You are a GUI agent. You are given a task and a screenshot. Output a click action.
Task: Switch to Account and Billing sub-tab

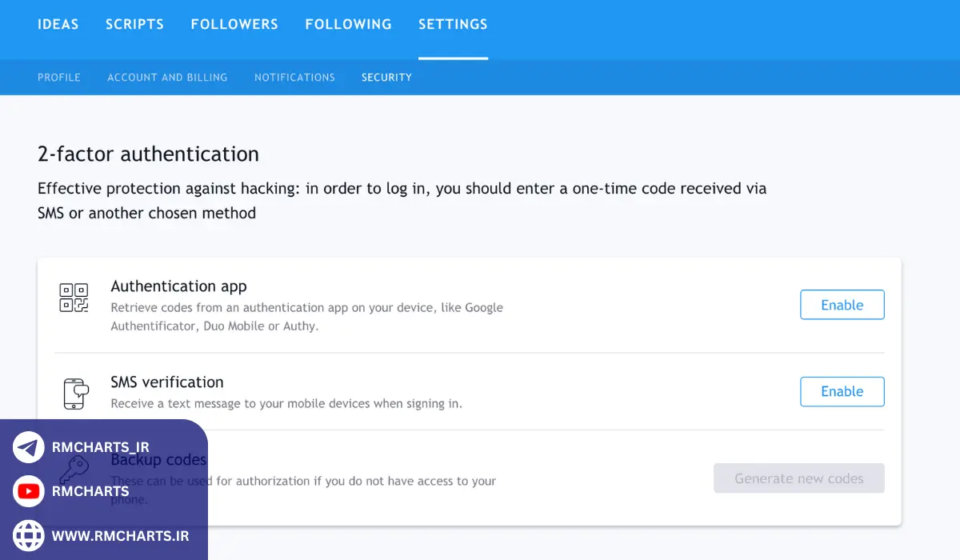click(x=167, y=78)
